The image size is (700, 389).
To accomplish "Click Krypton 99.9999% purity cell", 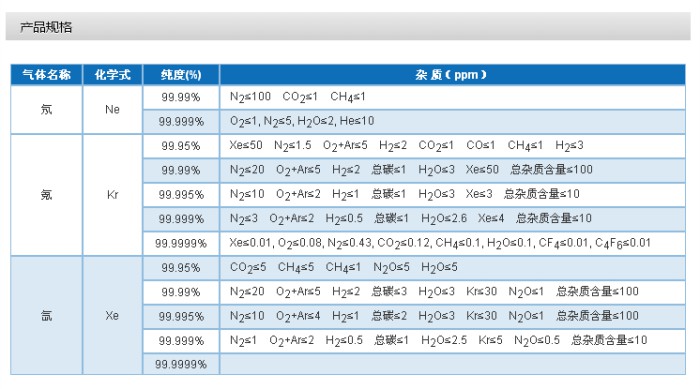I will [x=181, y=243].
